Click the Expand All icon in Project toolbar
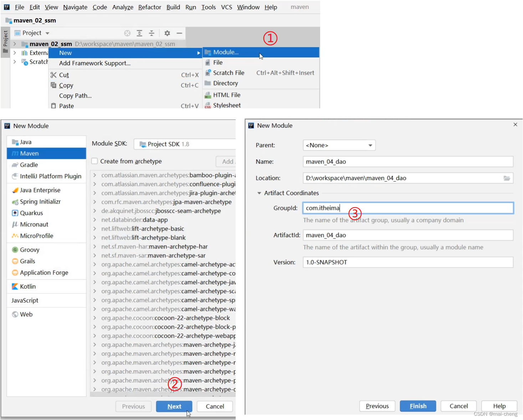The image size is (523, 420). click(x=139, y=33)
